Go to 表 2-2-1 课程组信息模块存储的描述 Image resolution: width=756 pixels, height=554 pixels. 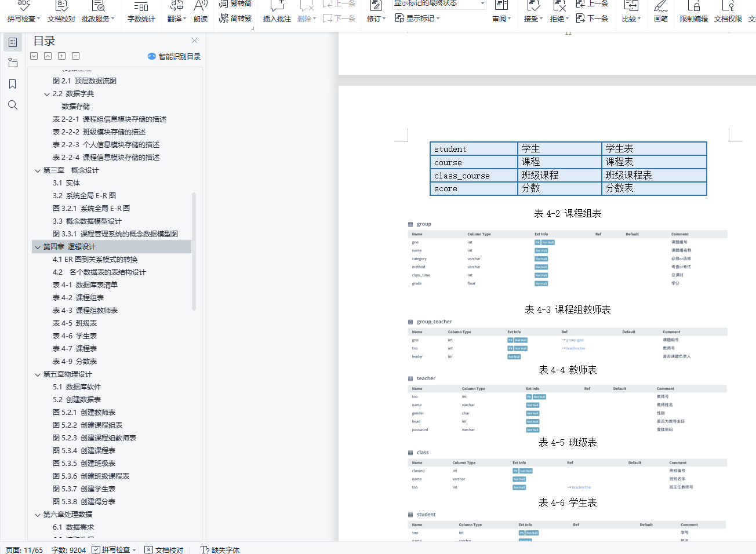[x=110, y=119]
